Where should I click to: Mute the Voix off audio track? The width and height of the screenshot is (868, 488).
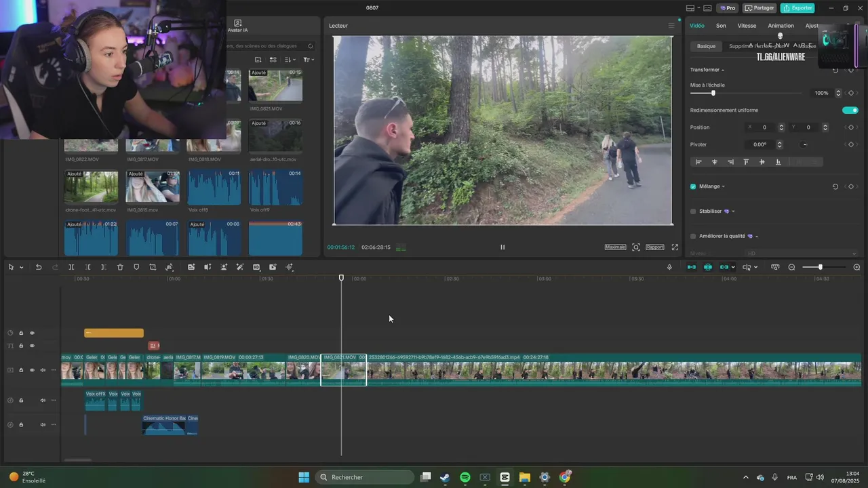pos(43,401)
